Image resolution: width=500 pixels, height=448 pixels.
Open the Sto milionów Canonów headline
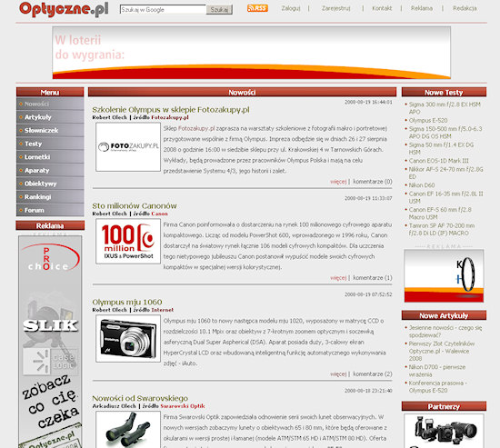click(x=135, y=206)
